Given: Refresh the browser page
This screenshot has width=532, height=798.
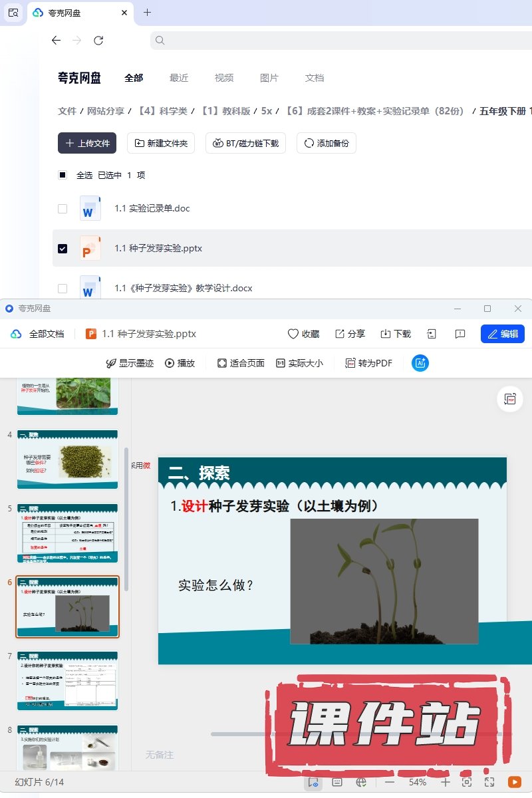Looking at the screenshot, I should 98,41.
